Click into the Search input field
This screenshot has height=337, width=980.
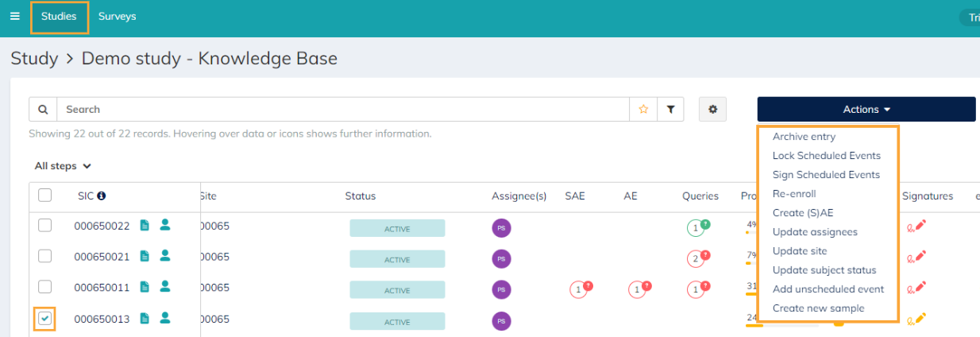coord(341,110)
